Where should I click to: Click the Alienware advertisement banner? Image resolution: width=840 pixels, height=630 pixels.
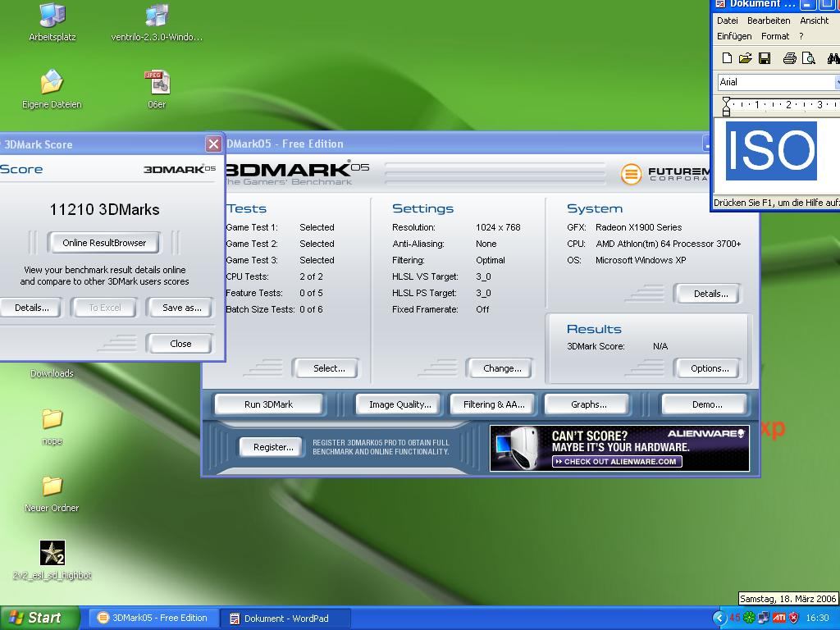(x=619, y=448)
